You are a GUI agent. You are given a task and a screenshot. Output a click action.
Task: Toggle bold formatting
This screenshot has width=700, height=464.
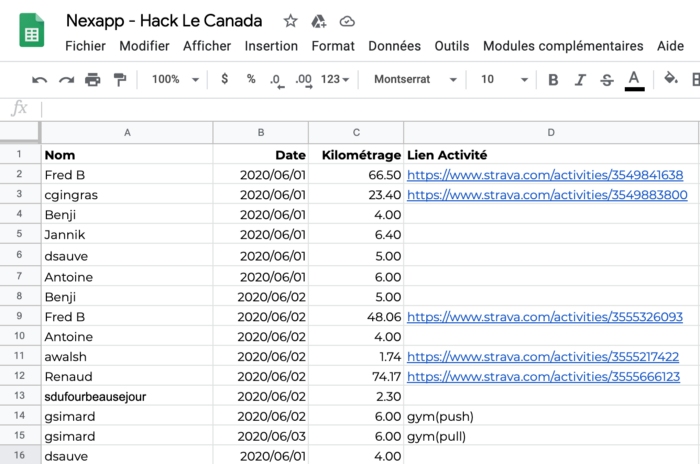pos(553,79)
